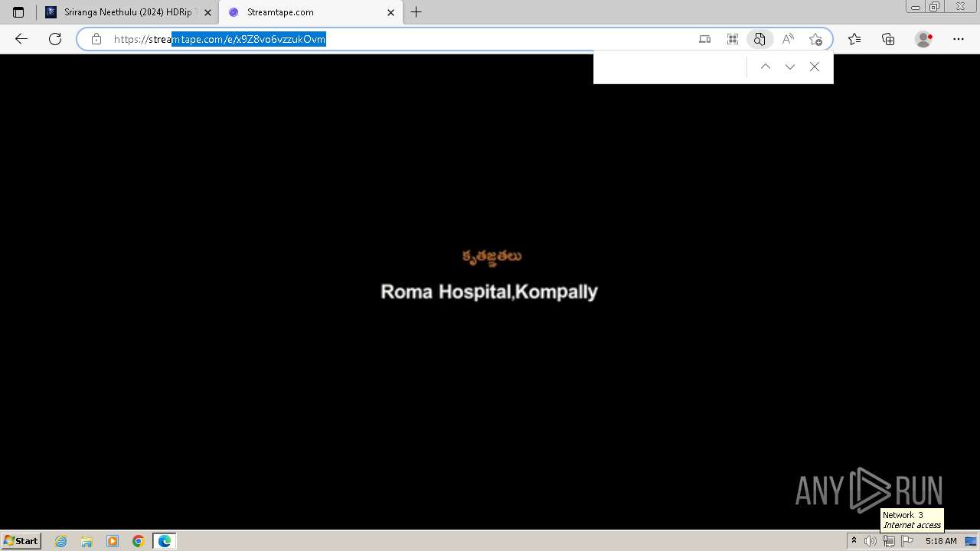Open Collections panel
The width and height of the screenshot is (980, 551).
pos(888,39)
